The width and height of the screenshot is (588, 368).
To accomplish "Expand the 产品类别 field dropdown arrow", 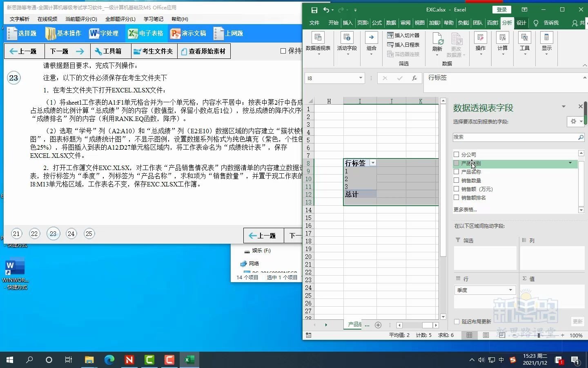I will pos(570,163).
